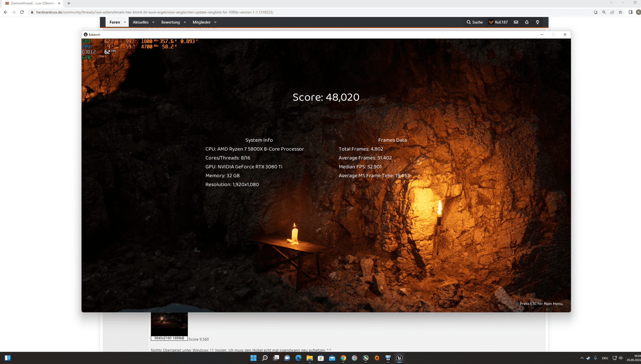Image resolution: width=641 pixels, height=364 pixels.
Task: Open Origin from taskbar
Action: tap(377, 358)
